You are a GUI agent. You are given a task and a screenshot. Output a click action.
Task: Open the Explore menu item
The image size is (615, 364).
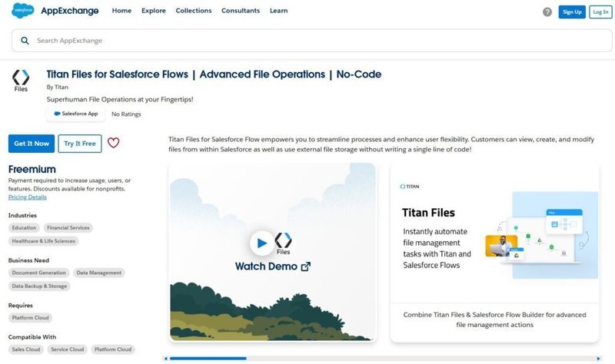pyautogui.click(x=154, y=11)
